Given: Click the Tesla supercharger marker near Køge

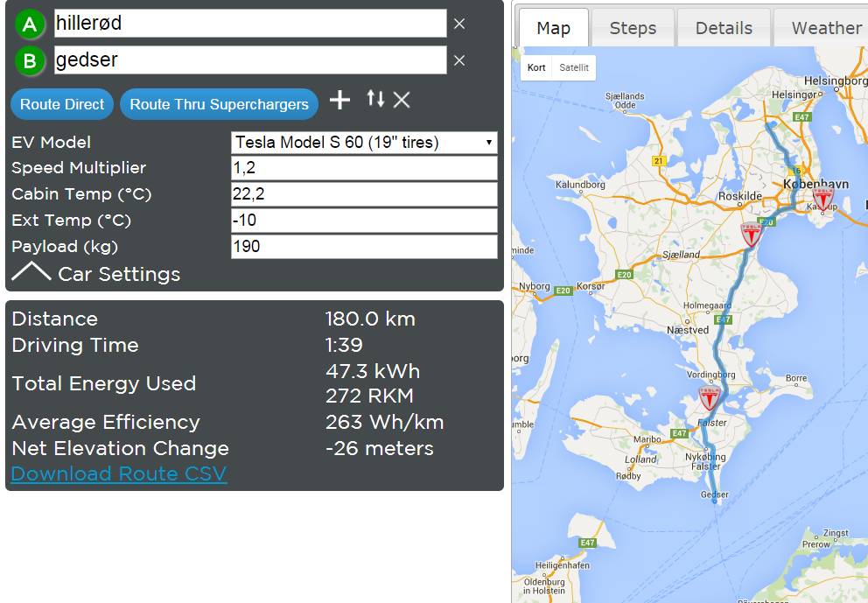Looking at the screenshot, I should [x=752, y=235].
